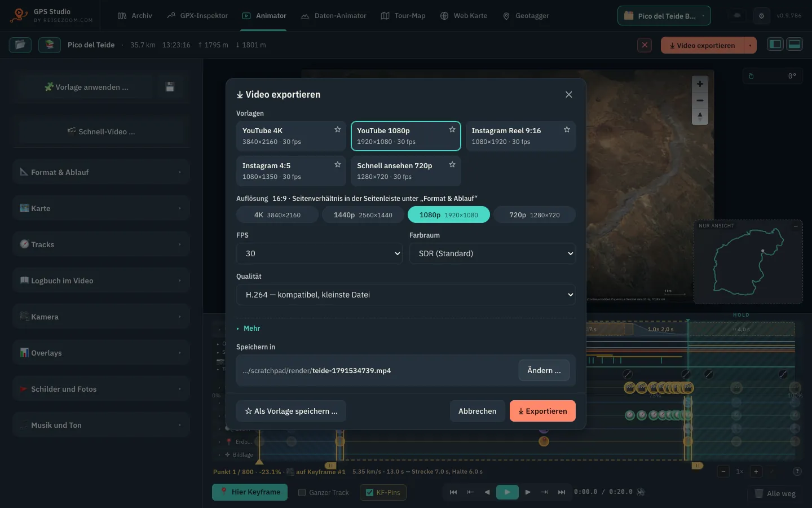Jump to the start of playback
Screen dimensions: 812x508
pyautogui.click(x=453, y=492)
